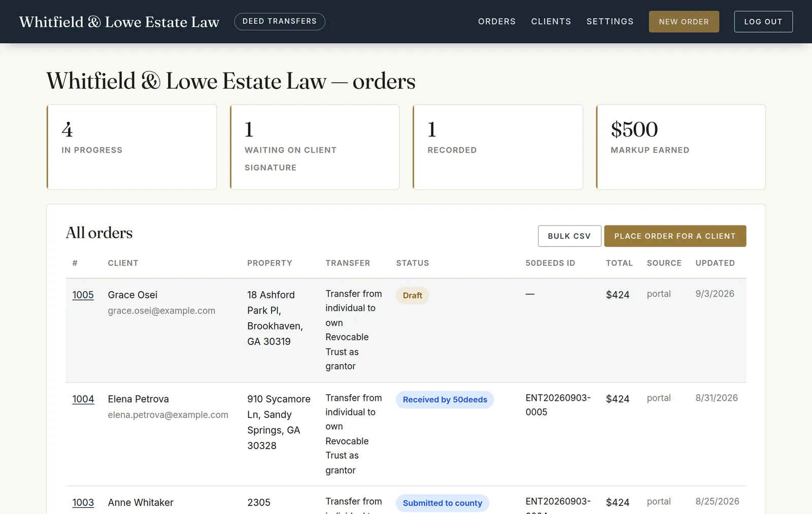Click email grace.osei@example.com

pos(161,311)
